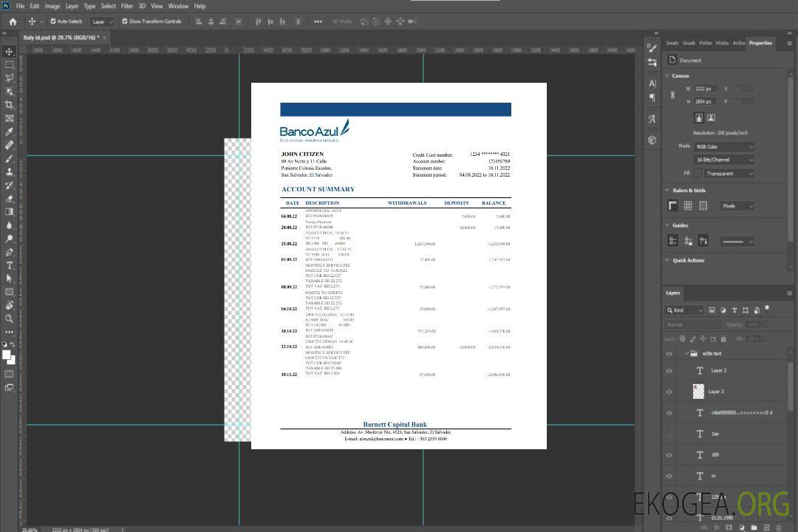Click the rulers icon under Rulers & Grids
Image resolution: width=798 pixels, height=532 pixels.
point(673,205)
